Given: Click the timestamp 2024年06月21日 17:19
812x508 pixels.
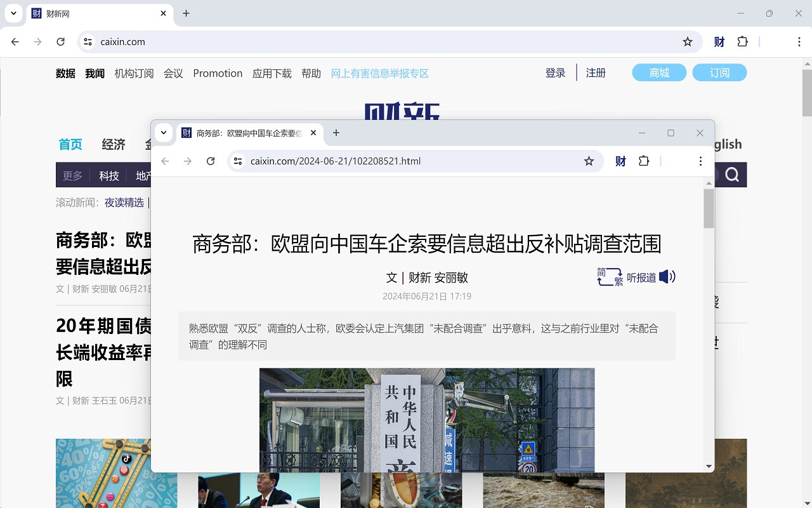Looking at the screenshot, I should click(x=427, y=296).
